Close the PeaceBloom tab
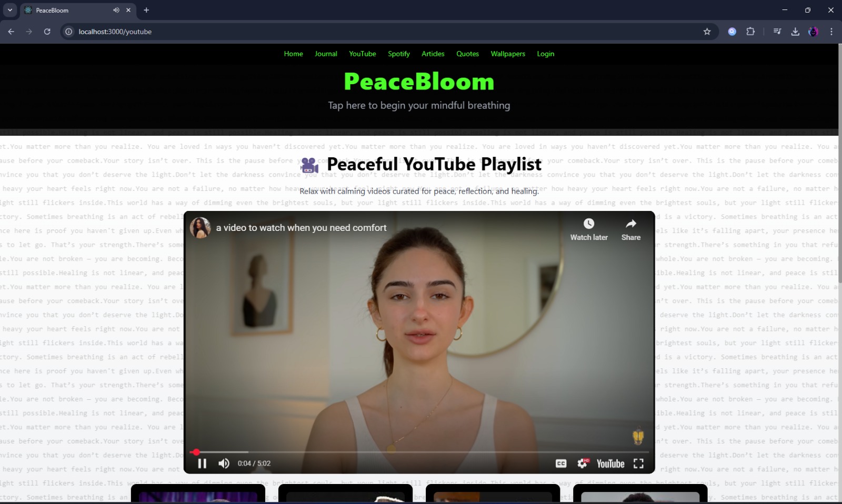The image size is (842, 504). 128,10
